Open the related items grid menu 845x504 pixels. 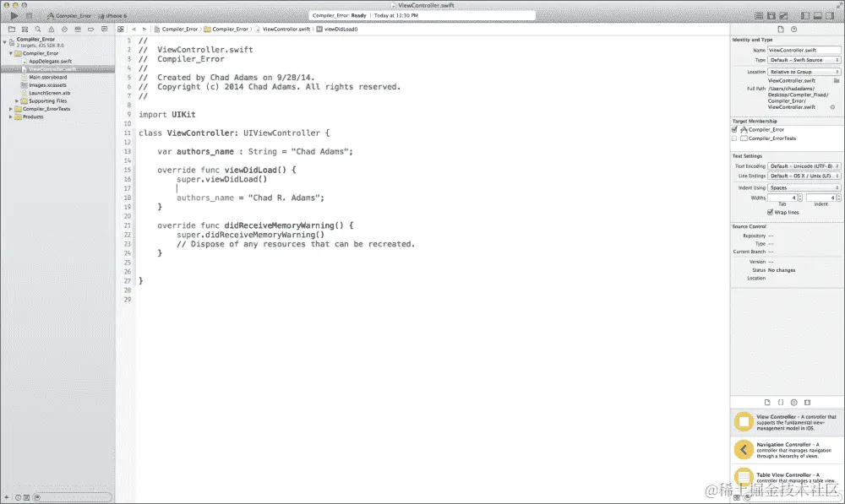coord(121,29)
